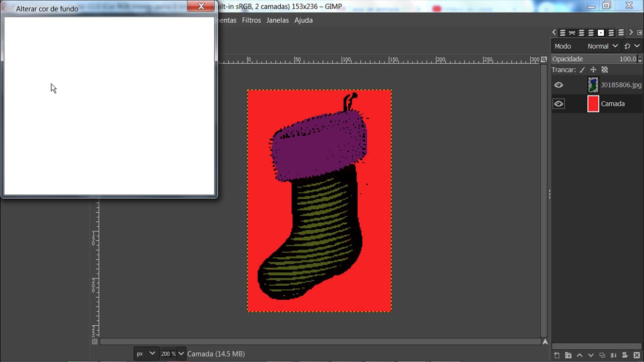The width and height of the screenshot is (644, 362).
Task: Open the Janelas menu
Action: pyautogui.click(x=277, y=20)
